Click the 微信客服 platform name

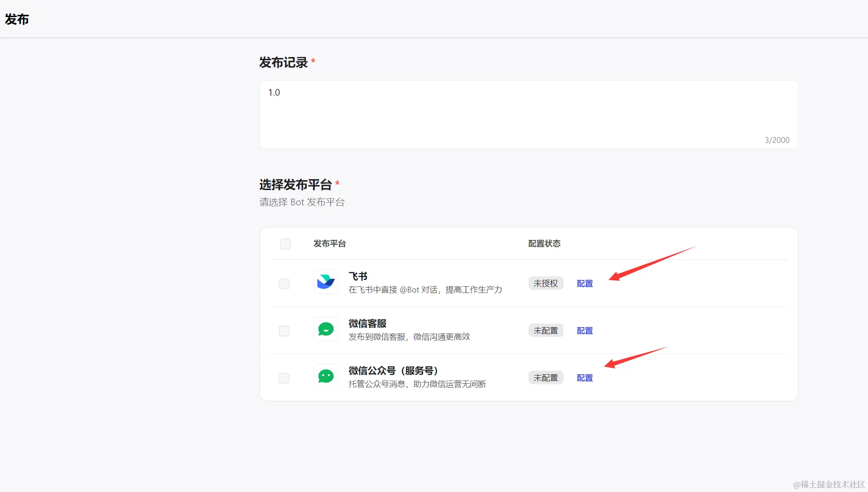367,324
